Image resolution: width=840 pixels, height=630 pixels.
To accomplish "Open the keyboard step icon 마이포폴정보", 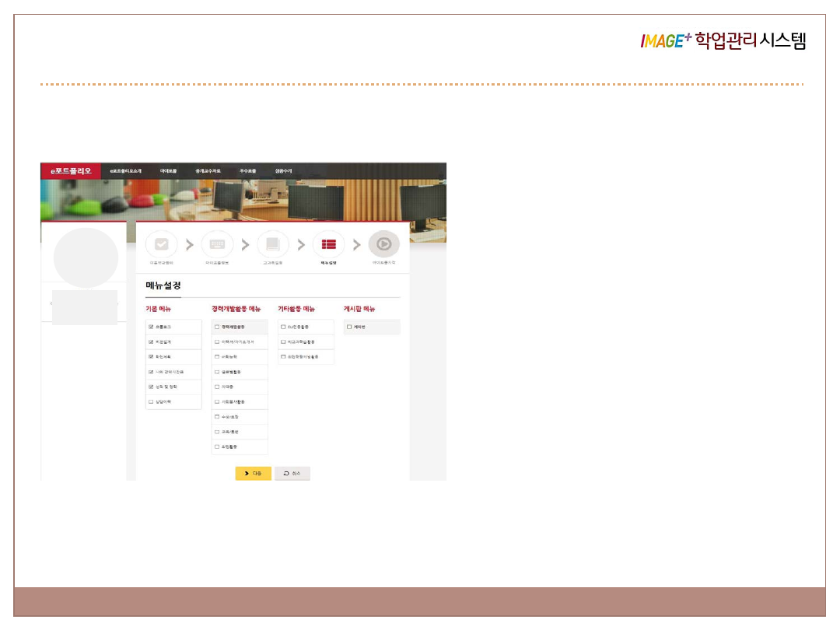I will (217, 244).
